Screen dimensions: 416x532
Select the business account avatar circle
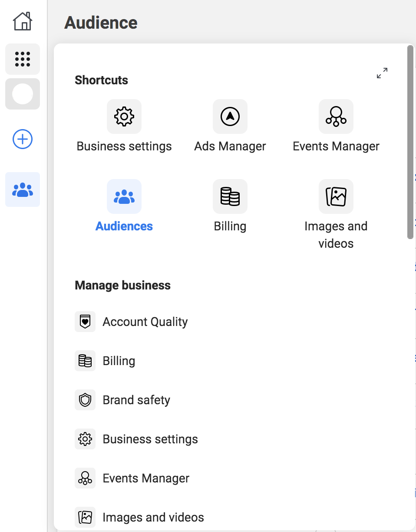pyautogui.click(x=23, y=94)
